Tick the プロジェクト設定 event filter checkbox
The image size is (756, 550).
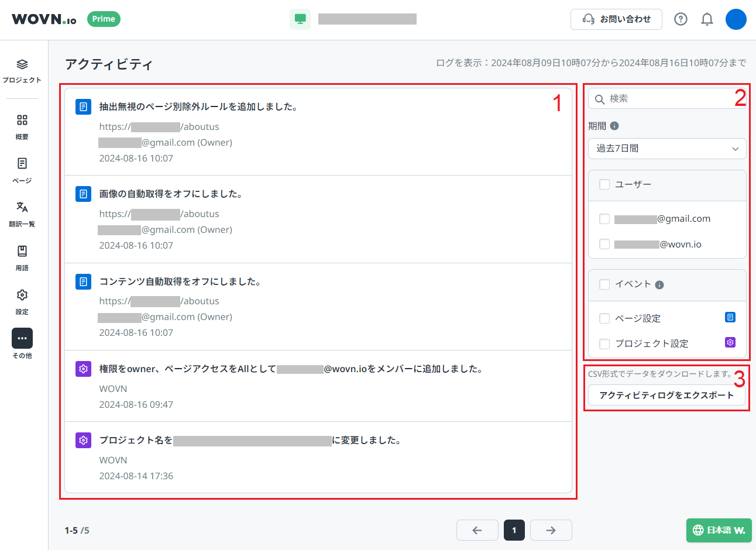coord(604,343)
